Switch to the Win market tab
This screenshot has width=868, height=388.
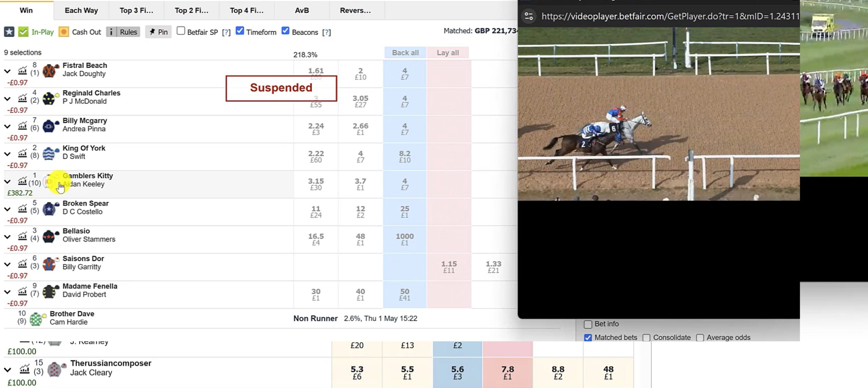[x=26, y=11]
